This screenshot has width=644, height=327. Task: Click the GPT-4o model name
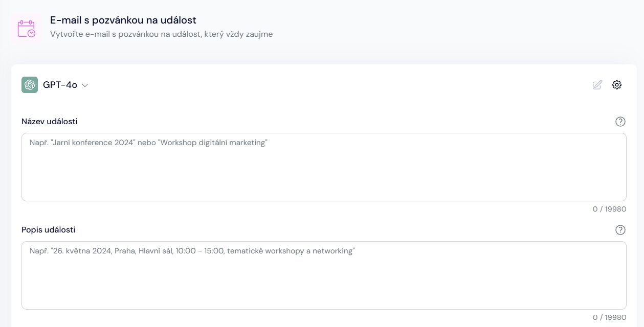(60, 85)
